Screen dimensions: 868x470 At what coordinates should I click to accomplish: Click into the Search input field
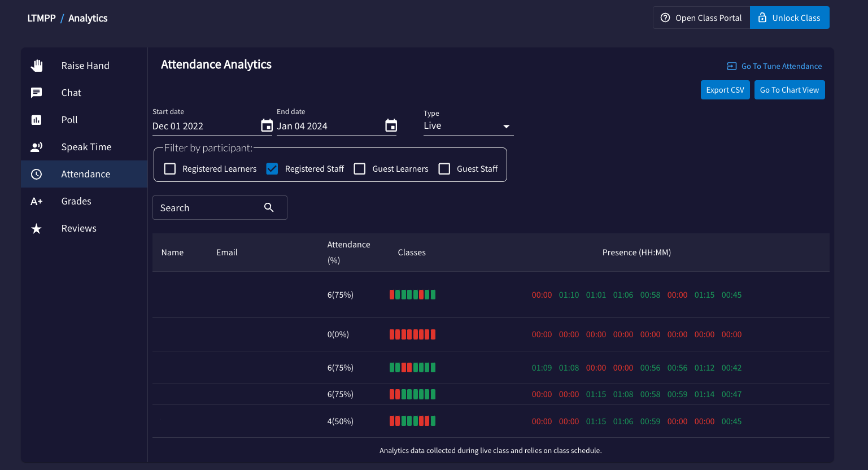[x=209, y=207]
